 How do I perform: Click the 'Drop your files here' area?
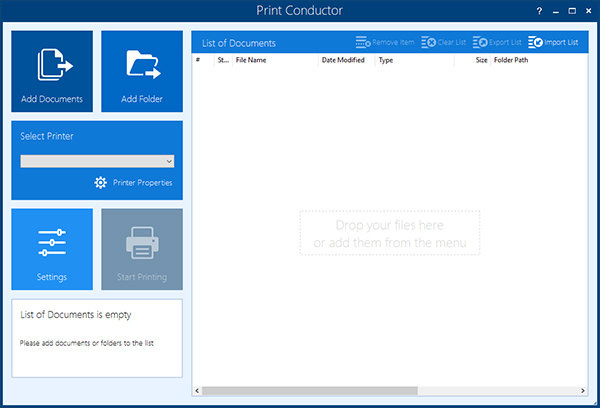click(389, 234)
